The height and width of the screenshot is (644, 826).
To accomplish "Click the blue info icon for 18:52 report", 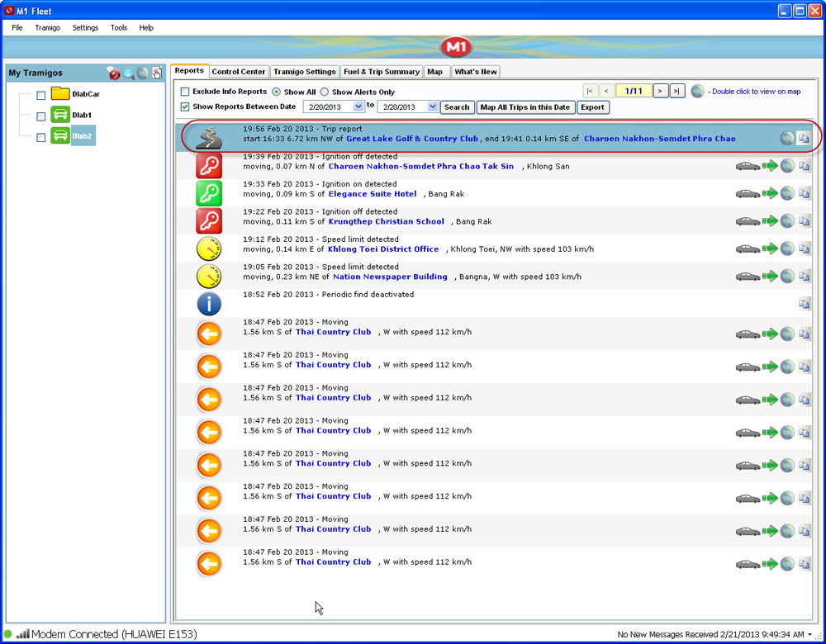I will coord(209,304).
